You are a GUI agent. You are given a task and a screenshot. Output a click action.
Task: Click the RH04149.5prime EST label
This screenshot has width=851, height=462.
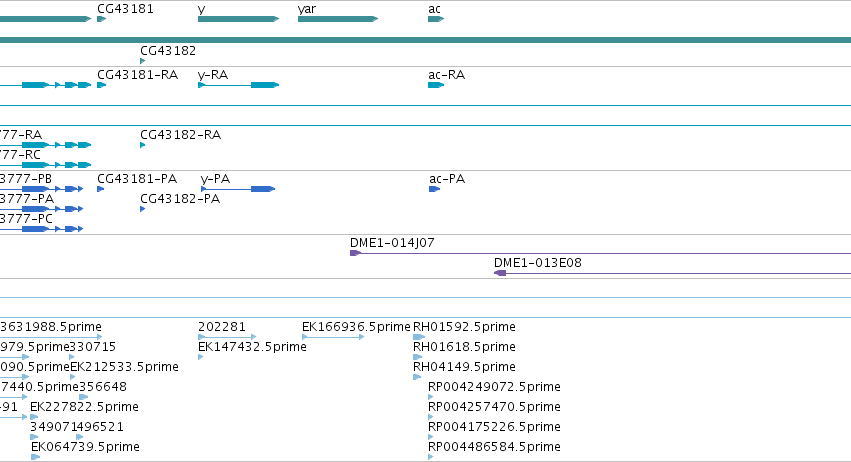[464, 366]
